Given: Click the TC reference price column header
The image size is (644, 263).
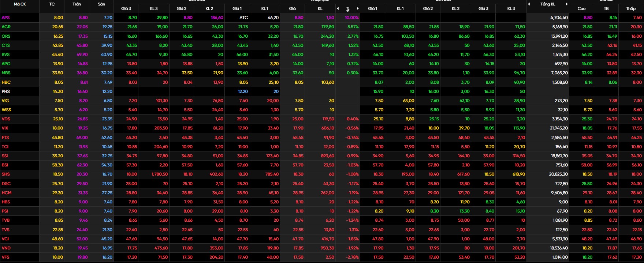Looking at the screenshot, I should 52,4.
